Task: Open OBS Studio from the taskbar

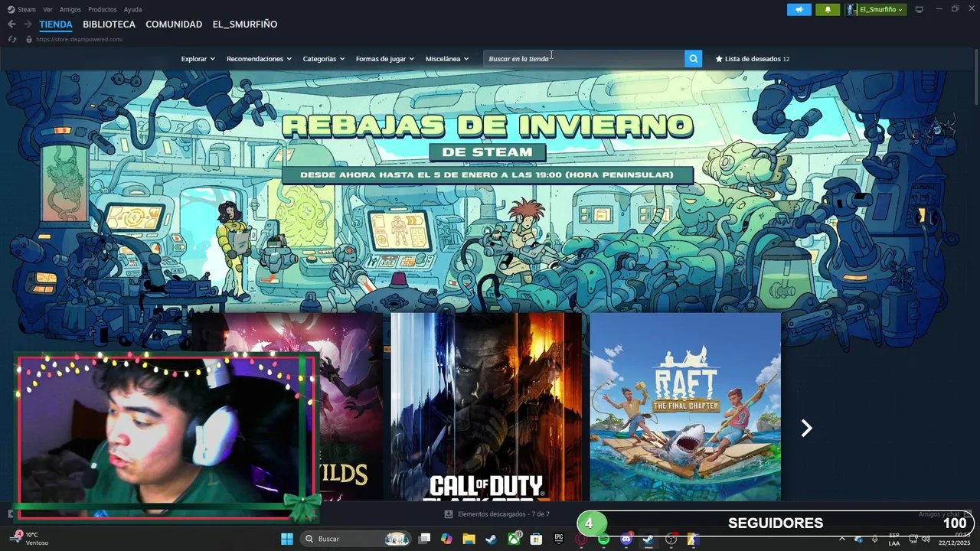Action: (671, 539)
